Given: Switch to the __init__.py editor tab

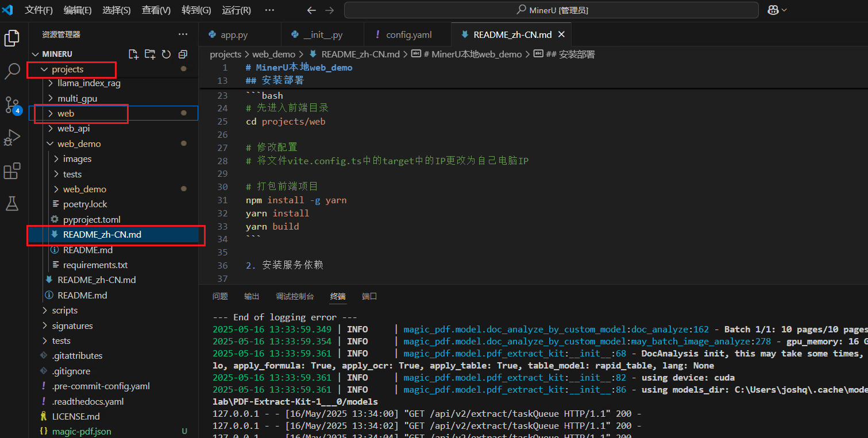Looking at the screenshot, I should click(x=323, y=34).
